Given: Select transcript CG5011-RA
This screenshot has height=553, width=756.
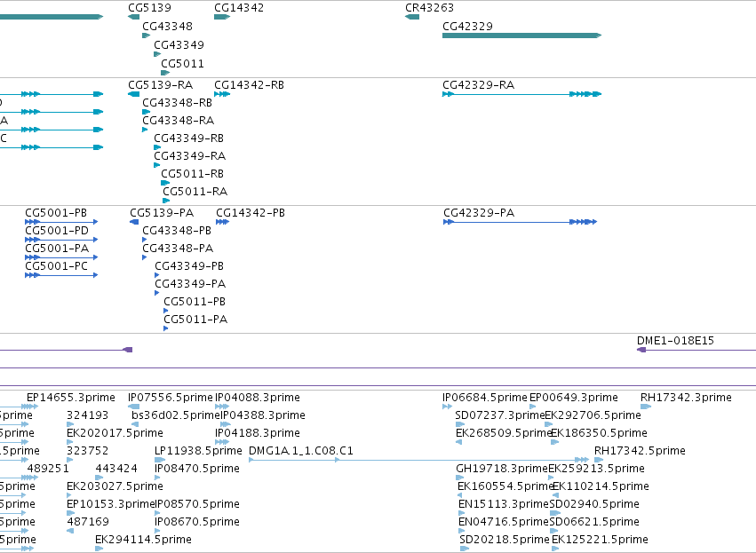Looking at the screenshot, I should 166,201.
